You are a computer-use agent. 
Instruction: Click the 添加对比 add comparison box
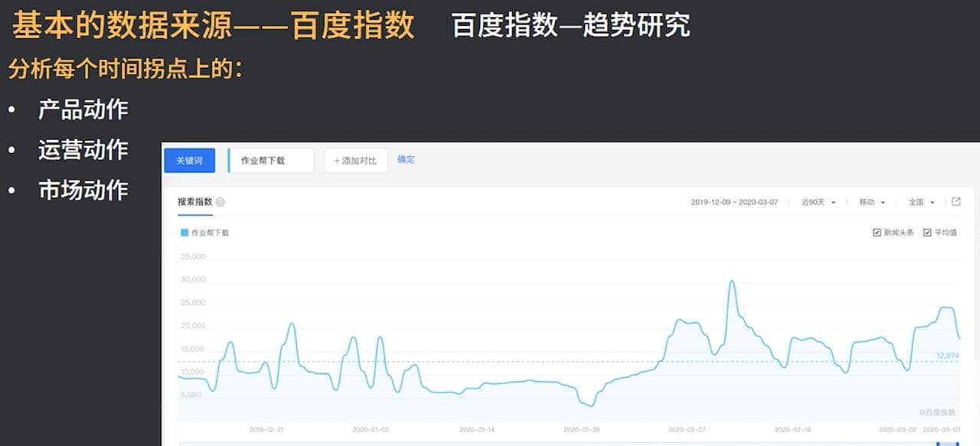pos(356,161)
